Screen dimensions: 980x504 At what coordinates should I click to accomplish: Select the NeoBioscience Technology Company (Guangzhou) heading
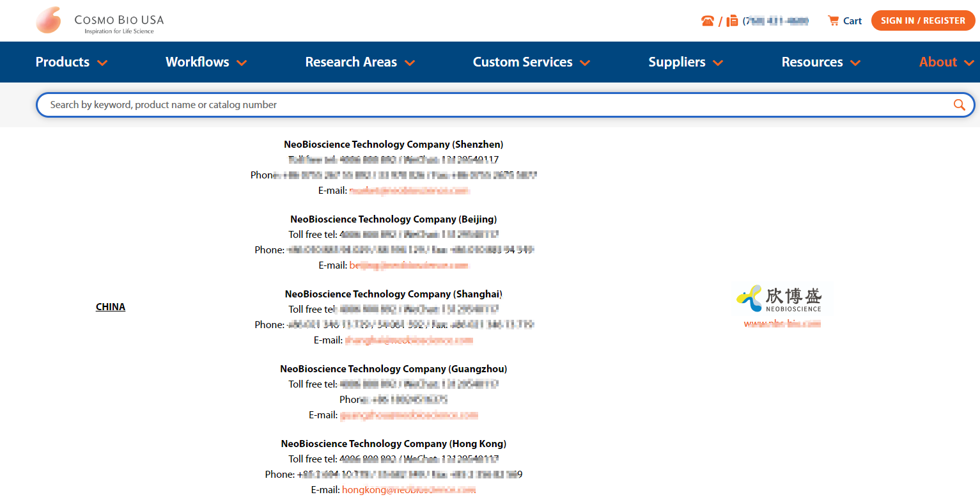[394, 369]
